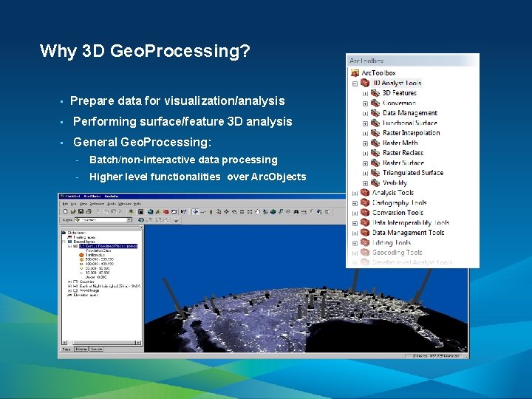Select the World Image layer name
The height and width of the screenshot is (399, 532).
click(x=89, y=290)
